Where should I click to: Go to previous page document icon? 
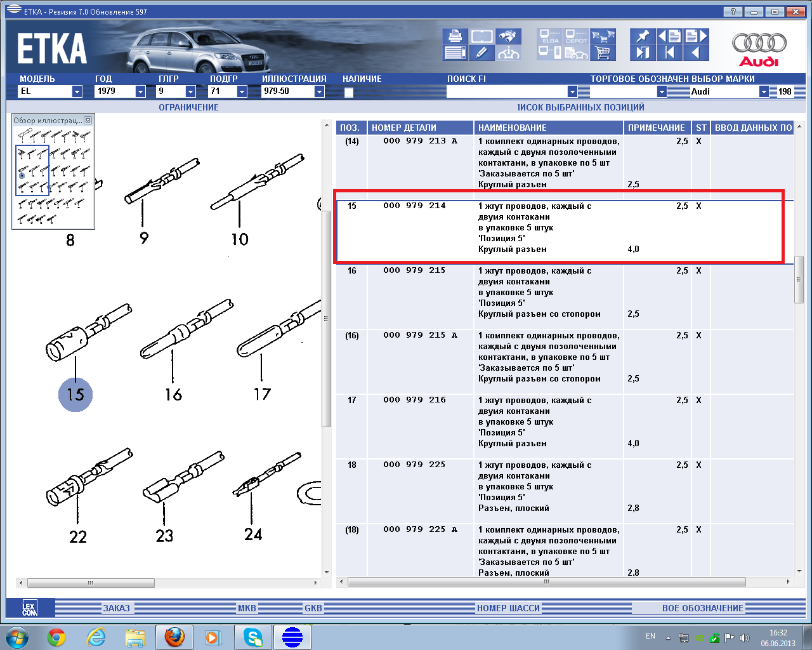pos(669,36)
